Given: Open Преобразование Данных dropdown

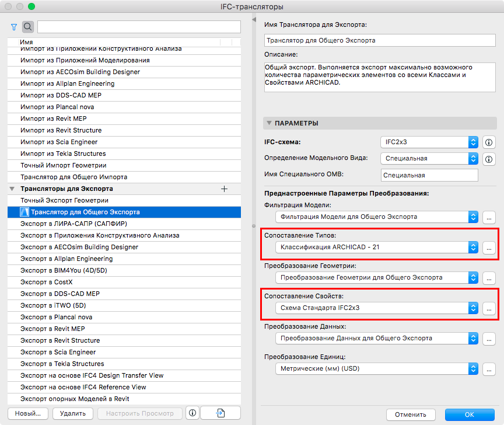Looking at the screenshot, I should coord(377,338).
